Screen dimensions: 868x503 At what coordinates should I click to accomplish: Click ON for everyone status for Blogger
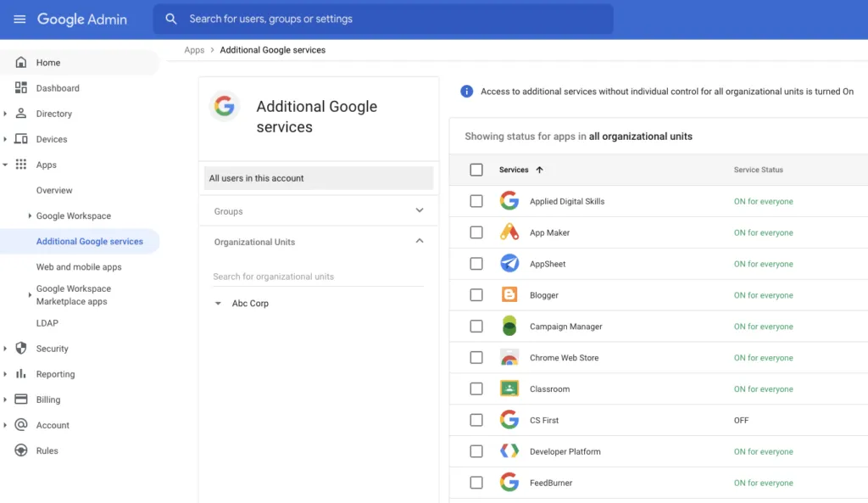[x=764, y=295]
